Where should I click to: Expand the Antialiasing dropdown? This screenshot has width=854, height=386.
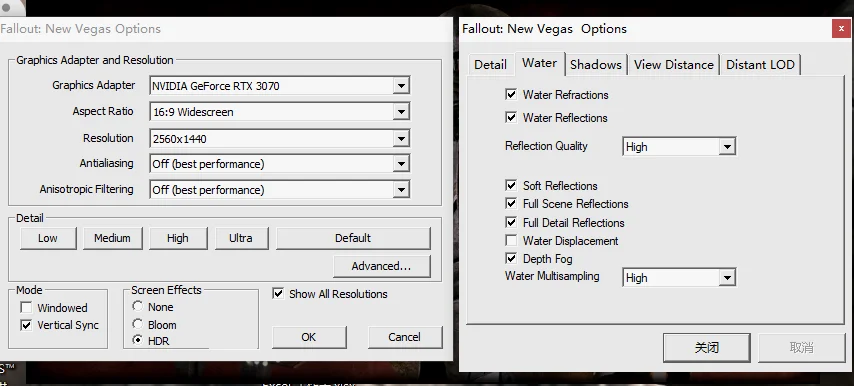coord(279,163)
